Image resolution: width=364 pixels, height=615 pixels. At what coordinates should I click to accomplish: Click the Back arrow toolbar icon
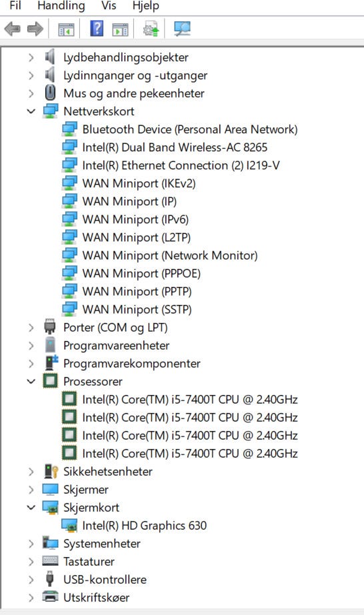click(x=12, y=29)
